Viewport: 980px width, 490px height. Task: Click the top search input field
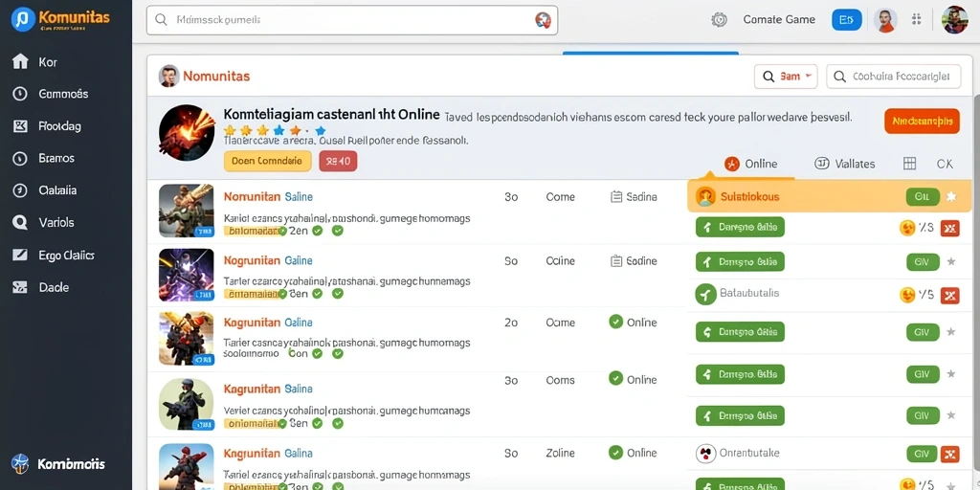click(x=352, y=20)
